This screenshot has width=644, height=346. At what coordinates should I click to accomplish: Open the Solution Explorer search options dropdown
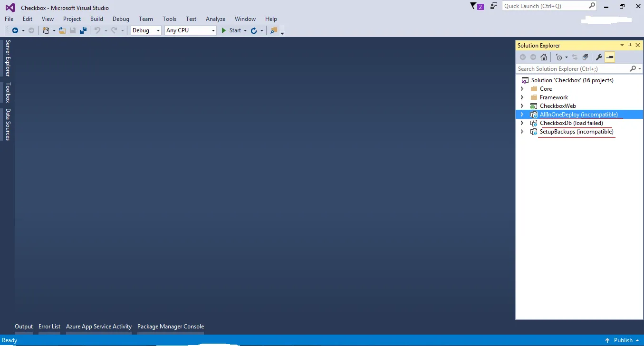640,69
